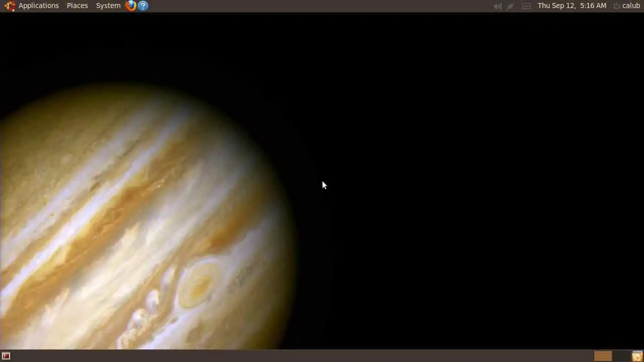The width and height of the screenshot is (644, 362).
Task: Open the System menu
Action: 108,6
